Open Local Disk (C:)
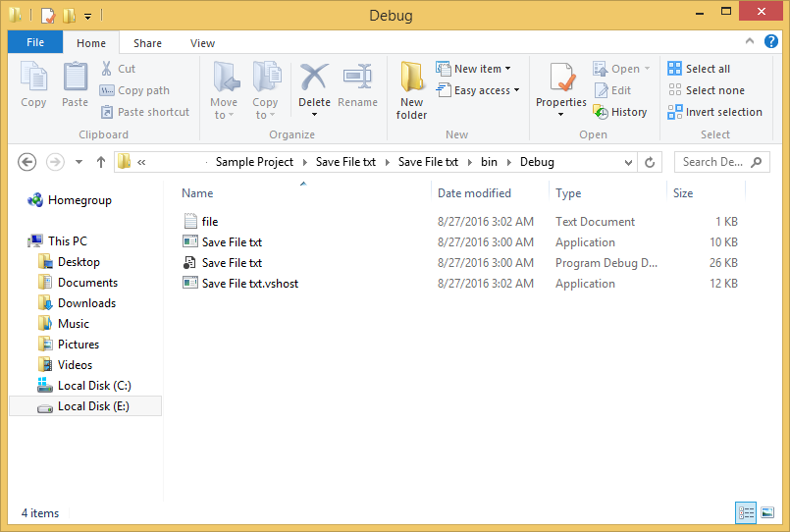 pos(84,386)
